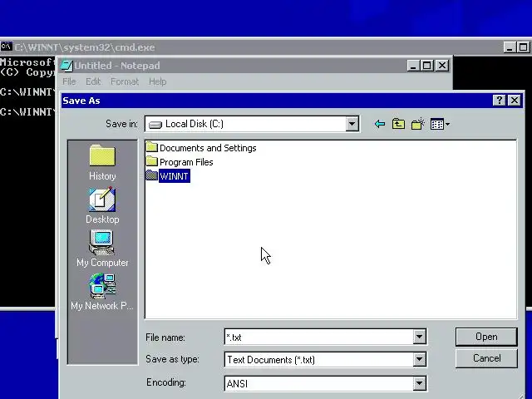The height and width of the screenshot is (399, 532).
Task: Open My Computer in the places bar
Action: (x=102, y=249)
